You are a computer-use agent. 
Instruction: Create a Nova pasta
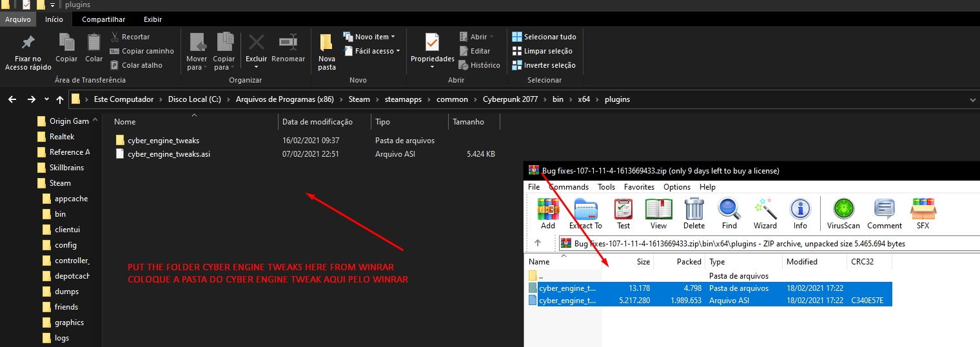[326, 52]
